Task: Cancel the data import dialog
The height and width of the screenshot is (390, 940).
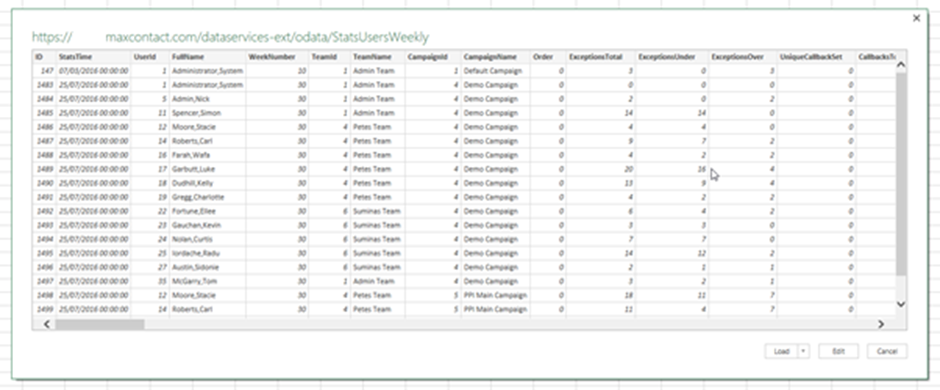Action: pyautogui.click(x=887, y=351)
